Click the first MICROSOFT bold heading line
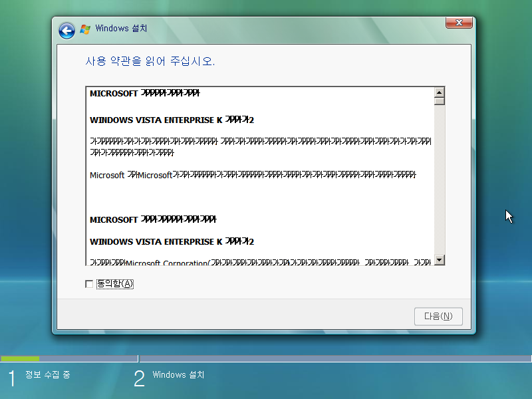The height and width of the screenshot is (399, 532). click(145, 93)
